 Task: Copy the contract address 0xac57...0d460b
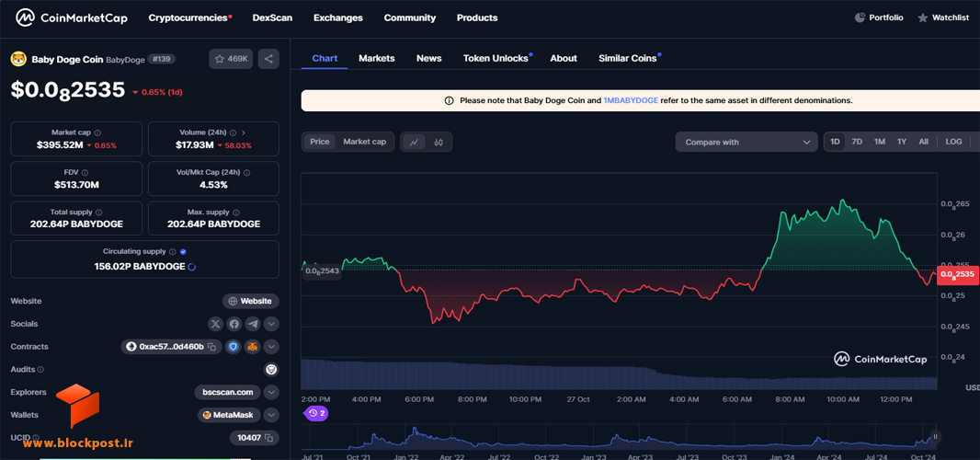pos(211,347)
